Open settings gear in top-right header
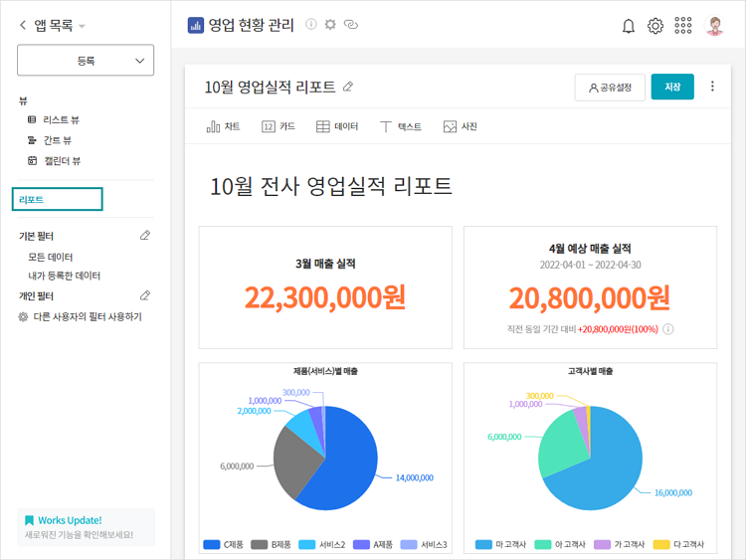Viewport: 746px width, 560px height. click(x=655, y=26)
